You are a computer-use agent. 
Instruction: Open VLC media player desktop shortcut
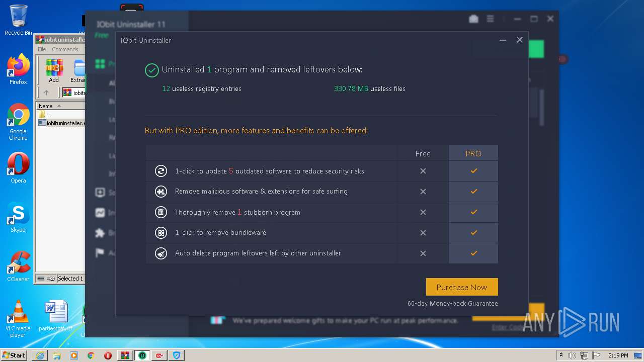tap(18, 319)
